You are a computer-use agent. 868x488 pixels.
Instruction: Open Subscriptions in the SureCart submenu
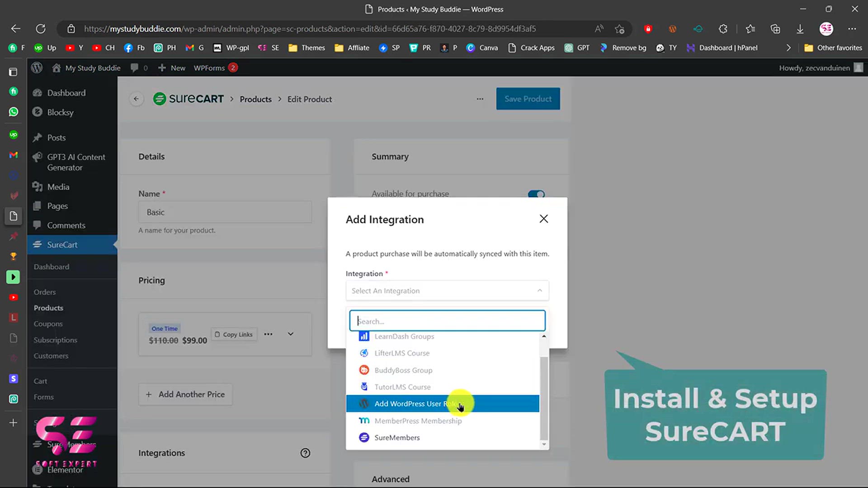click(x=55, y=340)
